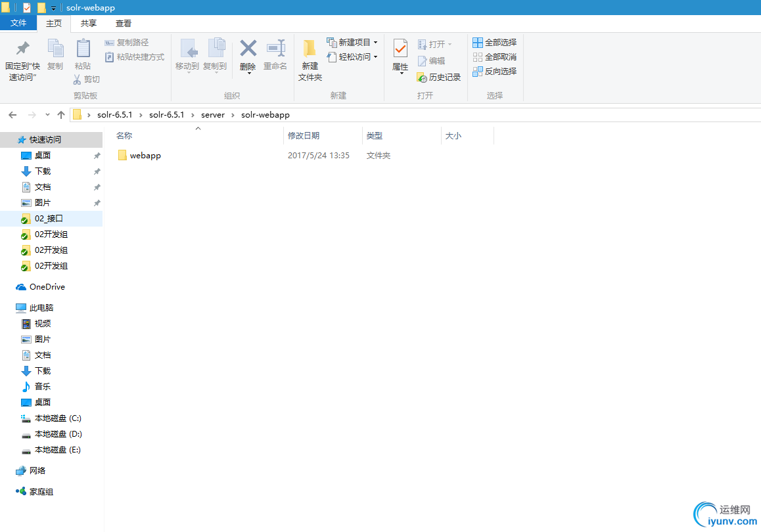Sort by Size (大小) column
Screen dimensions: 761x532
click(467, 136)
